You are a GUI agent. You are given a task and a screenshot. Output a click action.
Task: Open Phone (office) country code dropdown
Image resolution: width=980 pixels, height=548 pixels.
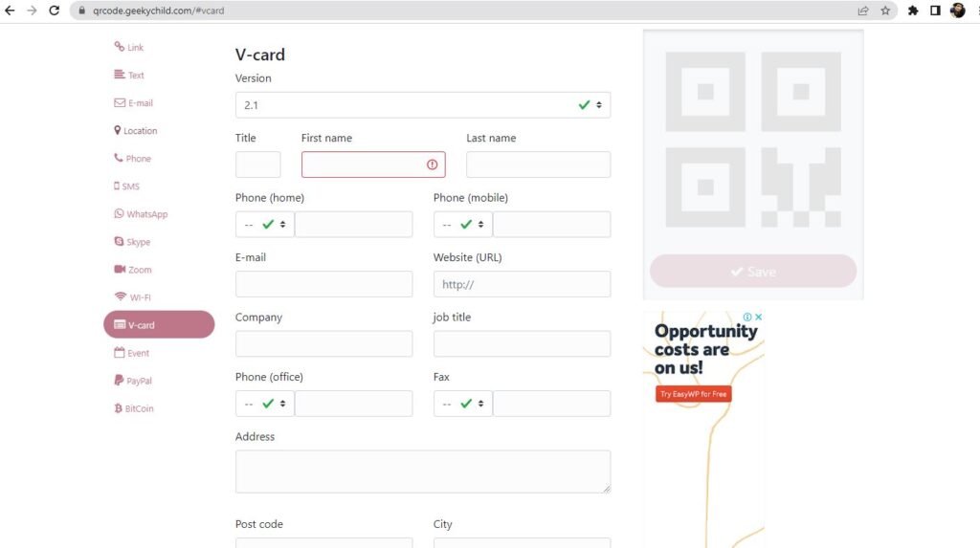(x=264, y=404)
